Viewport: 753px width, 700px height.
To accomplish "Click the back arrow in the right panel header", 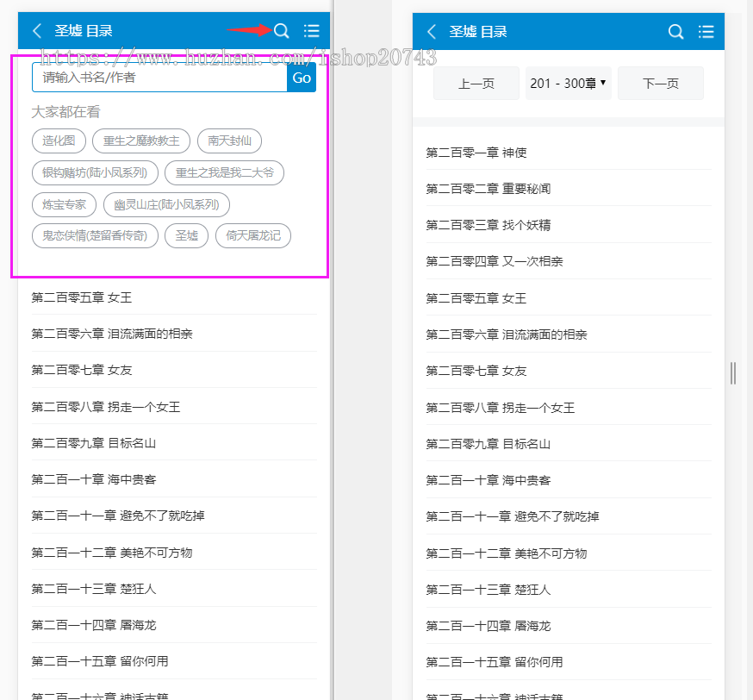I will 432,32.
